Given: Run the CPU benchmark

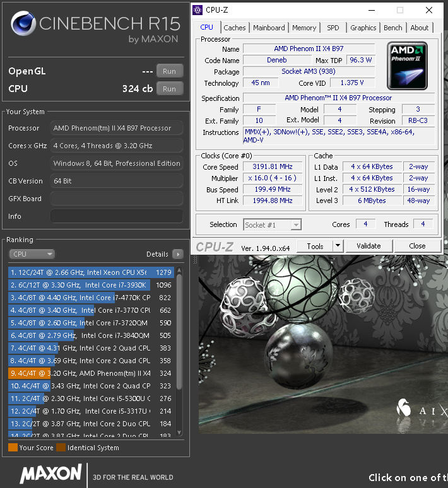Looking at the screenshot, I should pyautogui.click(x=170, y=89).
